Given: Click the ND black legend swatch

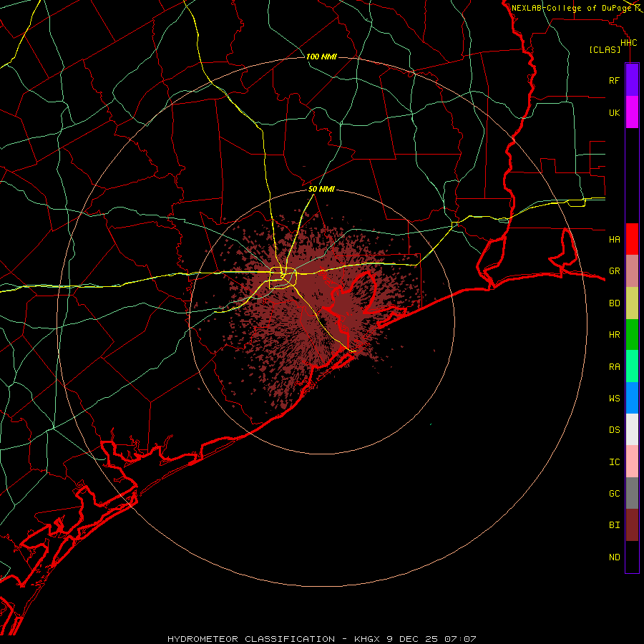Looking at the screenshot, I should pyautogui.click(x=632, y=557).
